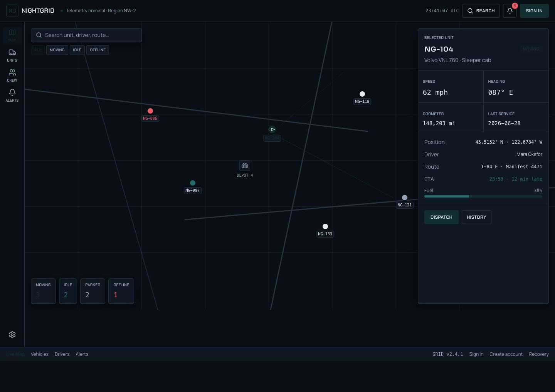The height and width of the screenshot is (392, 555).
Task: Switch to the Map view in sidebar
Action: (x=12, y=35)
